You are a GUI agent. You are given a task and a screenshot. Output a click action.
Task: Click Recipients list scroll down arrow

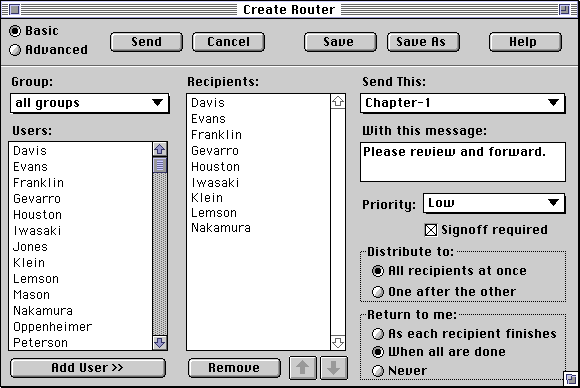tap(338, 343)
